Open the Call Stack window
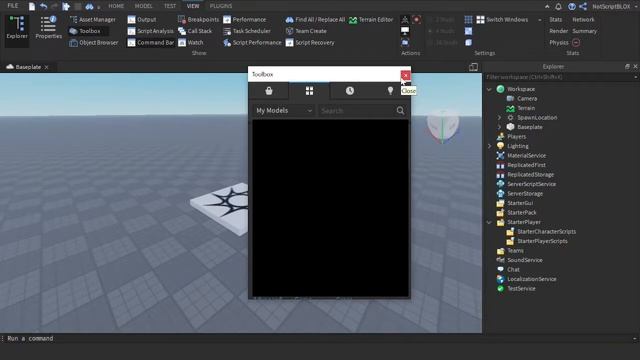 195,31
